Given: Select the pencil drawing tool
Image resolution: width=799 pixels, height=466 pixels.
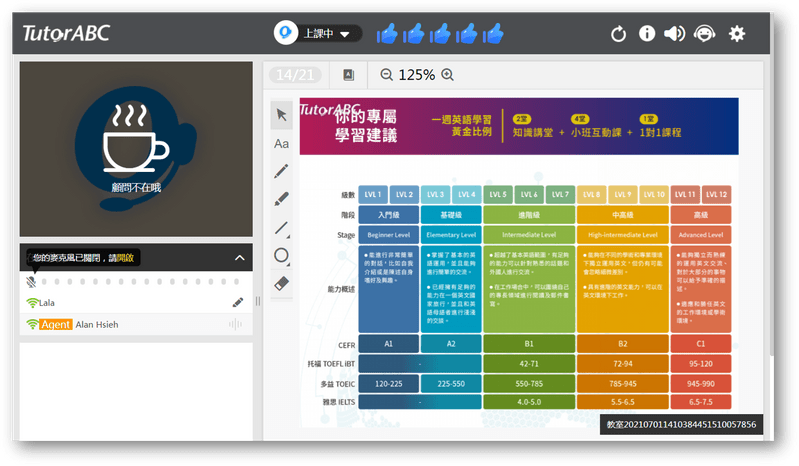Looking at the screenshot, I should (x=282, y=171).
